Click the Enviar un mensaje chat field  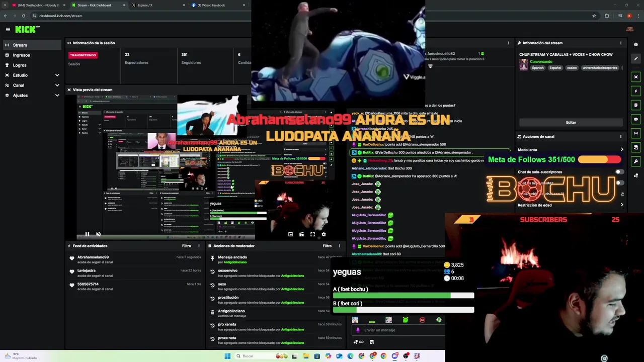(397, 330)
